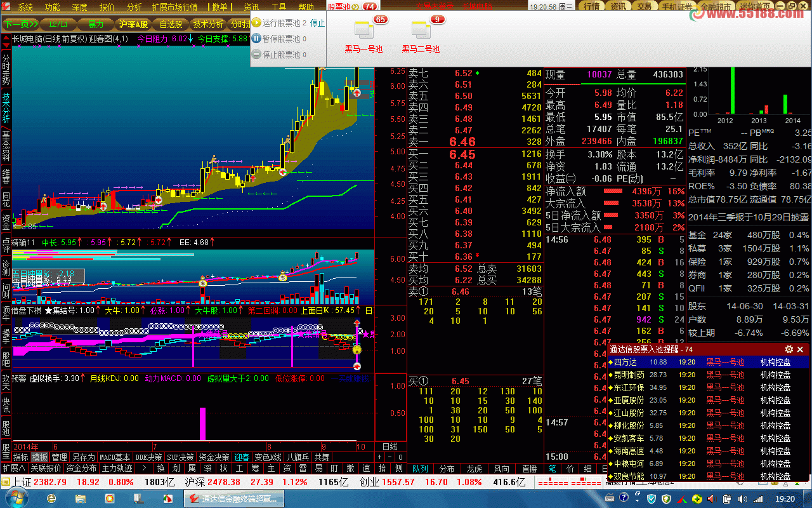Click the 主力轨迹 bottom tab
Image resolution: width=812 pixels, height=508 pixels.
coord(117,468)
